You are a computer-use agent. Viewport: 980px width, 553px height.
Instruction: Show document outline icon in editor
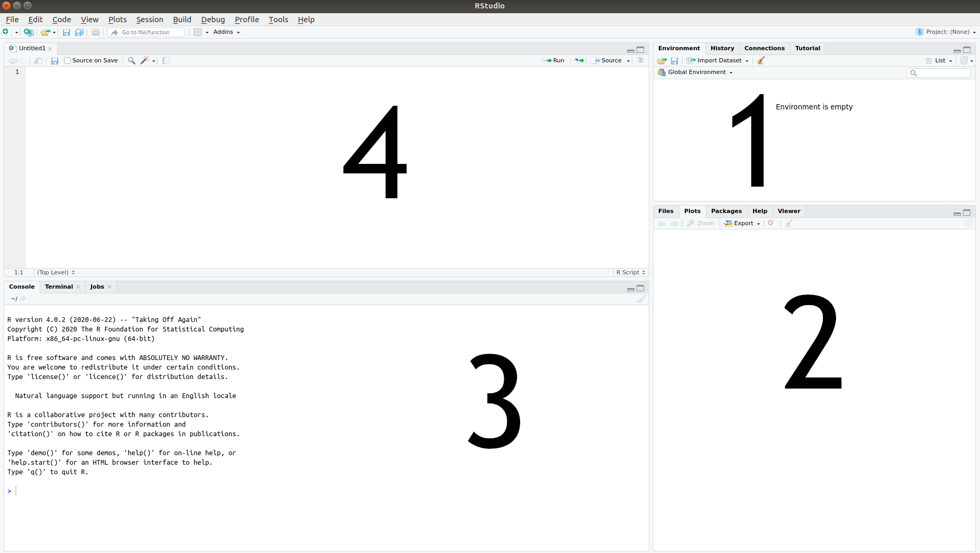point(640,60)
